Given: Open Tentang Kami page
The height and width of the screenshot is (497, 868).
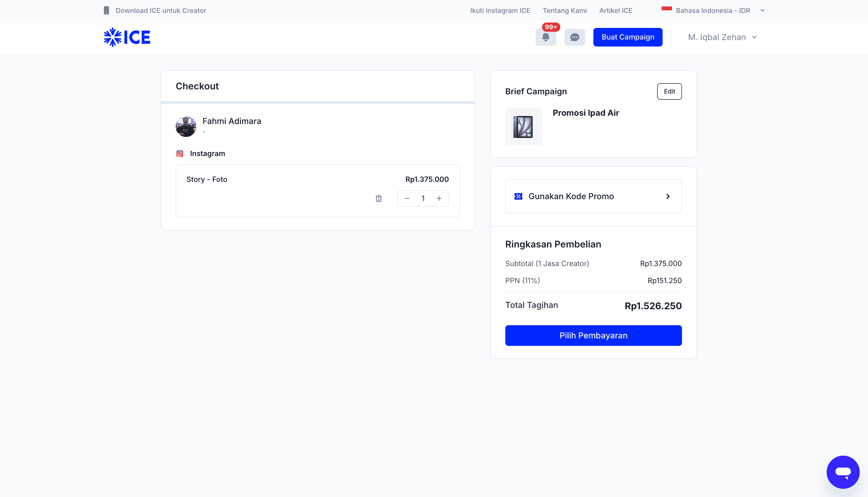Looking at the screenshot, I should 564,11.
